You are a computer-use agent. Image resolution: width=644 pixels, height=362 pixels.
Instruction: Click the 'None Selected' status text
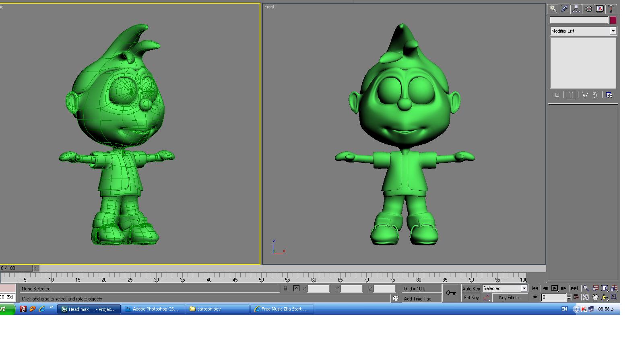[36, 289]
